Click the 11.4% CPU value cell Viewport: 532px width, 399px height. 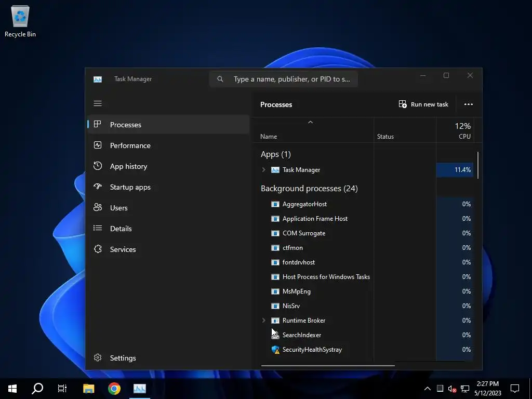click(x=455, y=170)
